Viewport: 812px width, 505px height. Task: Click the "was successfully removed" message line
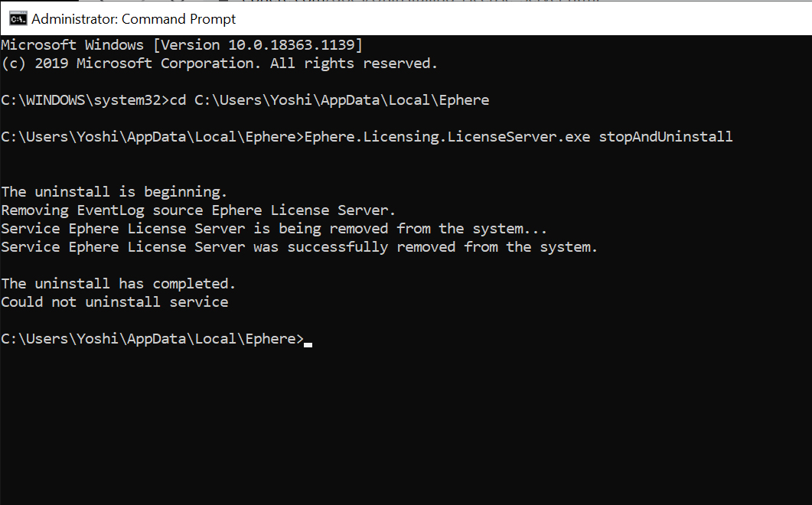298,247
